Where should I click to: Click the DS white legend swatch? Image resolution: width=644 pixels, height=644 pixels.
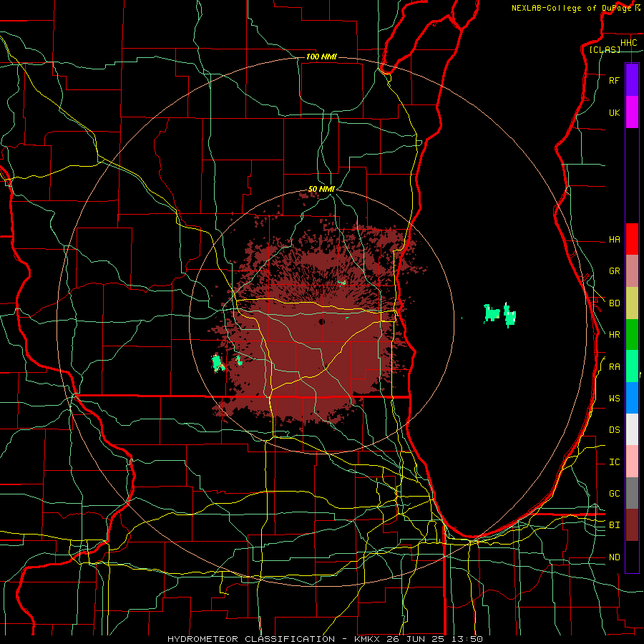click(x=632, y=429)
